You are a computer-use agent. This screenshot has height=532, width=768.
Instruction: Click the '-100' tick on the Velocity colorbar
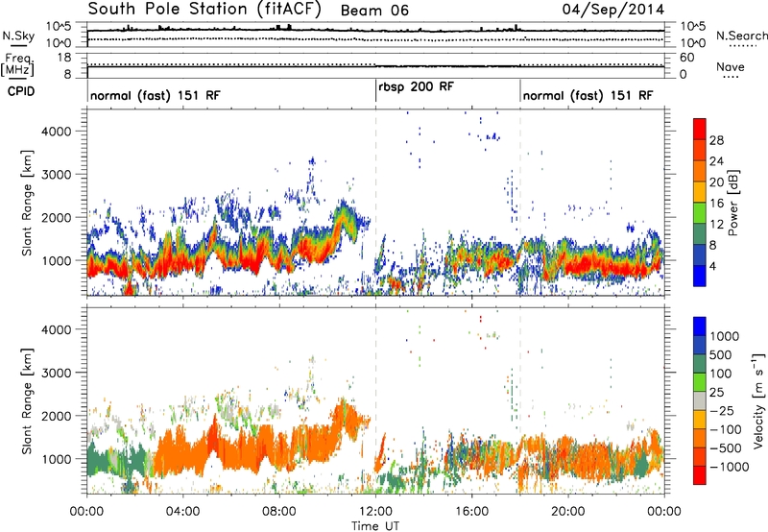click(726, 429)
